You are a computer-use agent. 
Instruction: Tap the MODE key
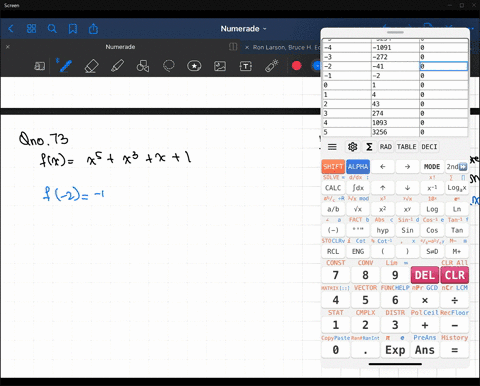click(x=432, y=167)
